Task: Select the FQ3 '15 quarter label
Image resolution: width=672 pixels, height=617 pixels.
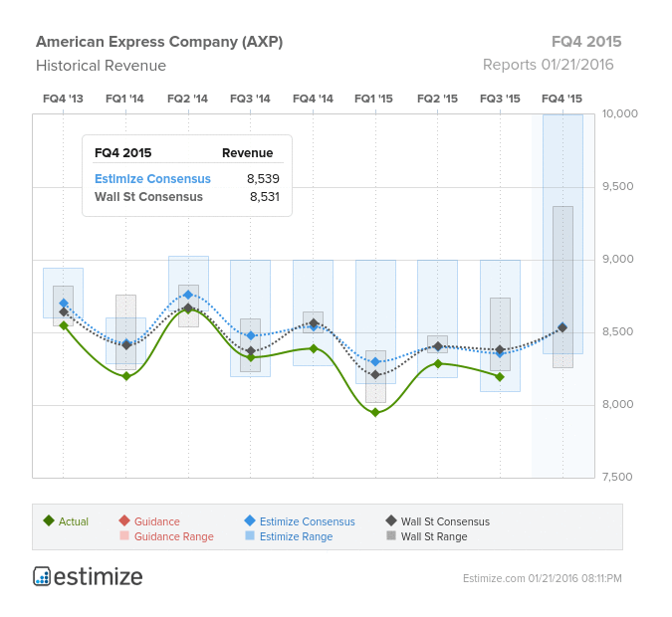Action: (x=500, y=99)
